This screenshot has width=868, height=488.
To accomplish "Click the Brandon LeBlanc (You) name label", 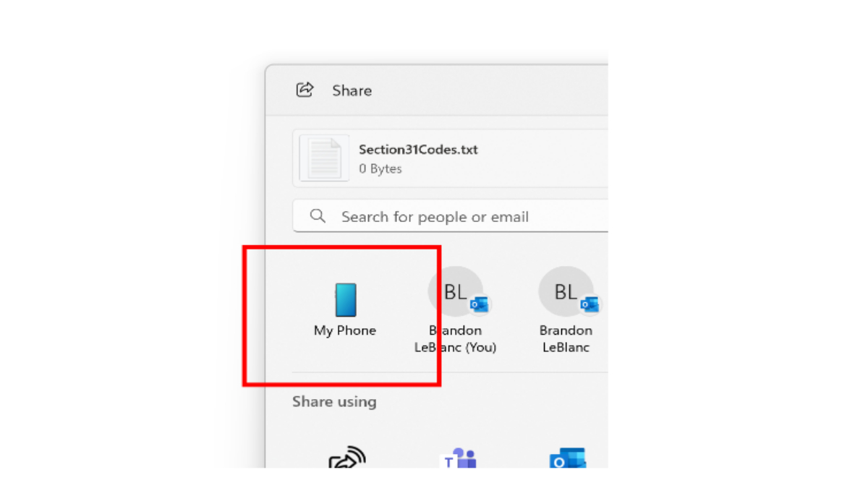I will click(455, 338).
